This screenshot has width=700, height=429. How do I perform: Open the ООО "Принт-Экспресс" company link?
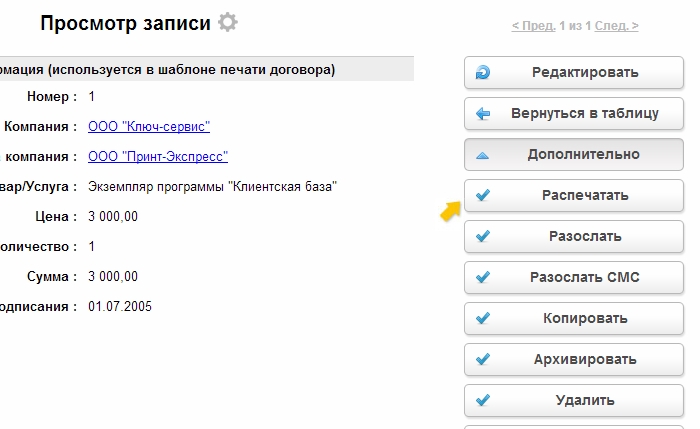tap(158, 157)
